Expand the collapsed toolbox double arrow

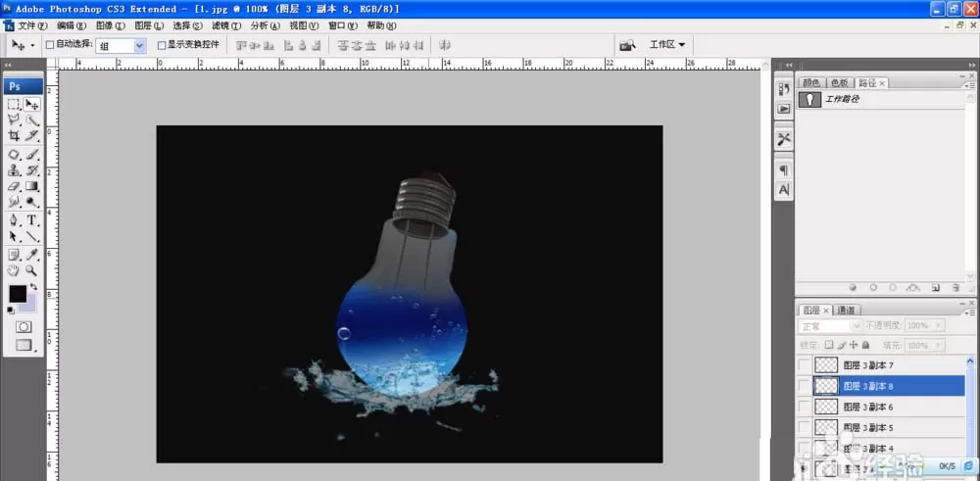coord(8,65)
